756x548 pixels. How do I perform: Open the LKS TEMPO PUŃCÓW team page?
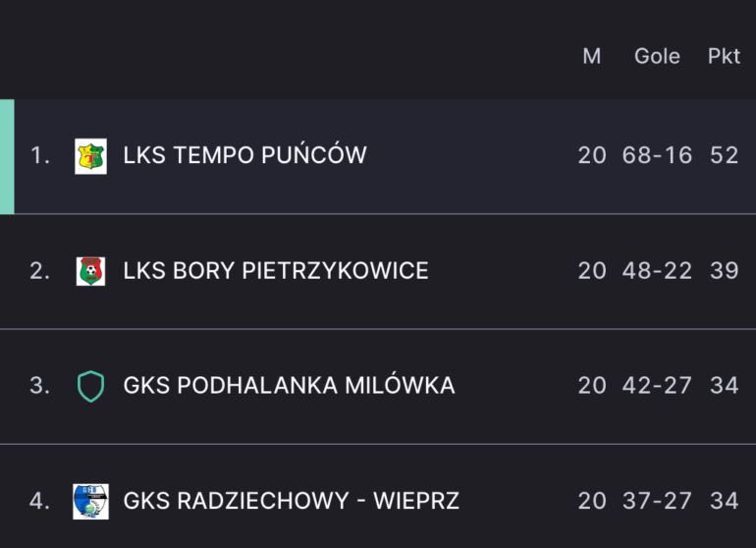[x=244, y=155]
